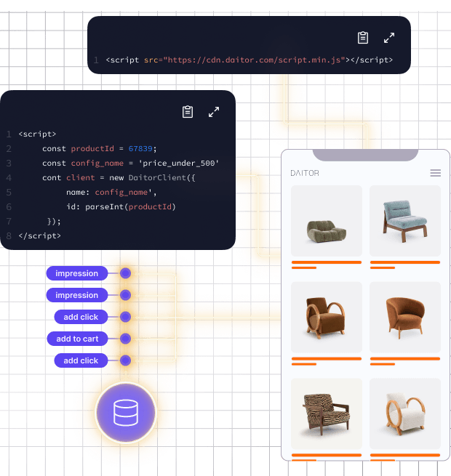Click the add click pill above add to cart
Viewport: 451px width, 476px height.
coord(80,317)
